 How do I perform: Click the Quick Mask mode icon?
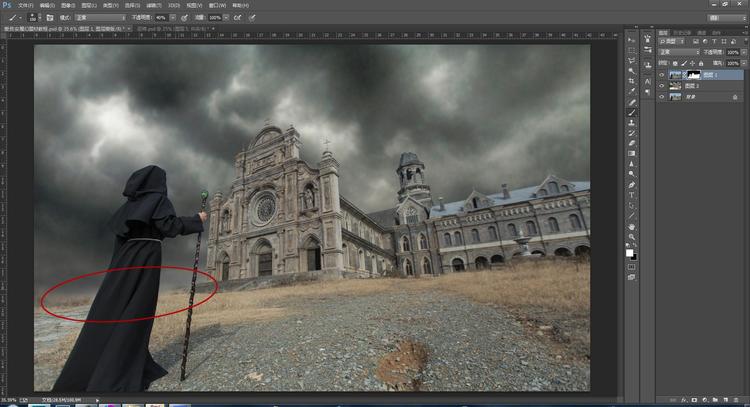631,267
